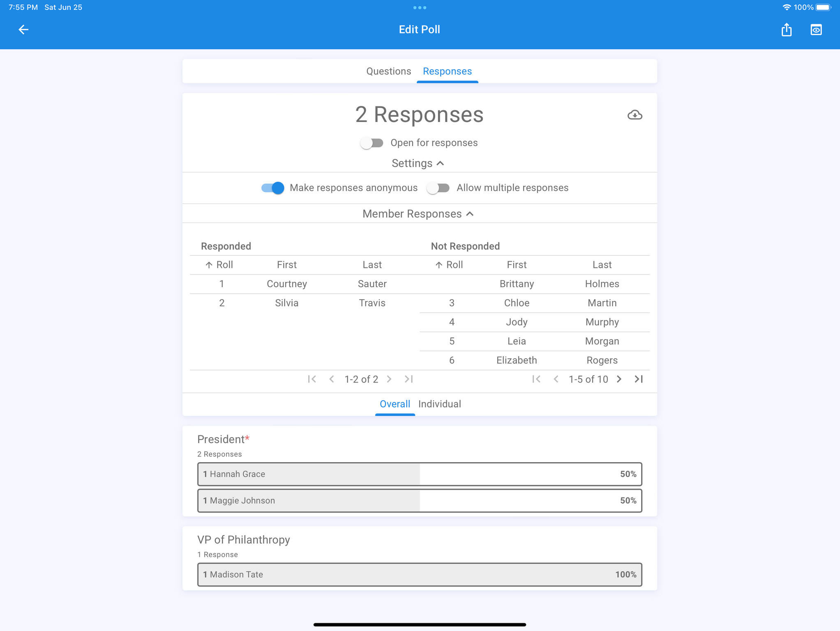Disable Make responses anonymous switch
Screen dimensions: 840x631
click(x=273, y=188)
